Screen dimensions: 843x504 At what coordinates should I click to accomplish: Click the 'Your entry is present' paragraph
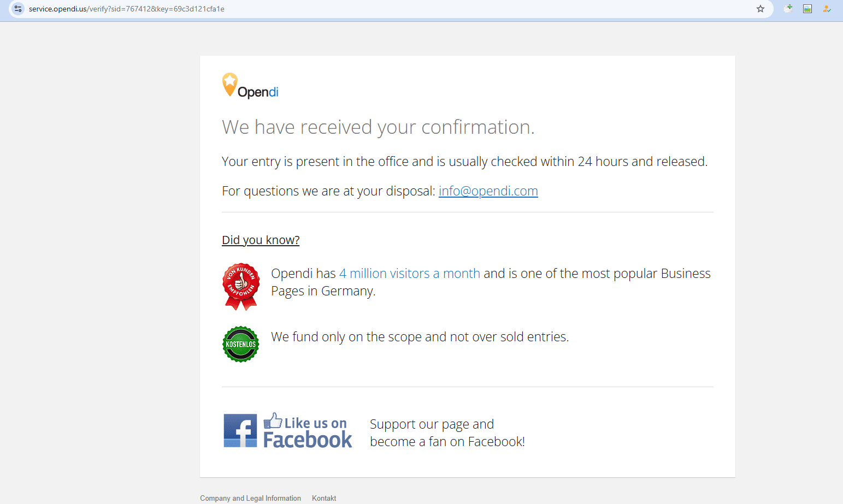click(464, 162)
